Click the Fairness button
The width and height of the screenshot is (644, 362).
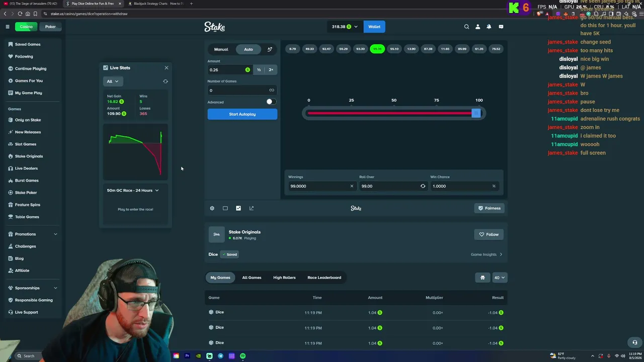tap(490, 208)
